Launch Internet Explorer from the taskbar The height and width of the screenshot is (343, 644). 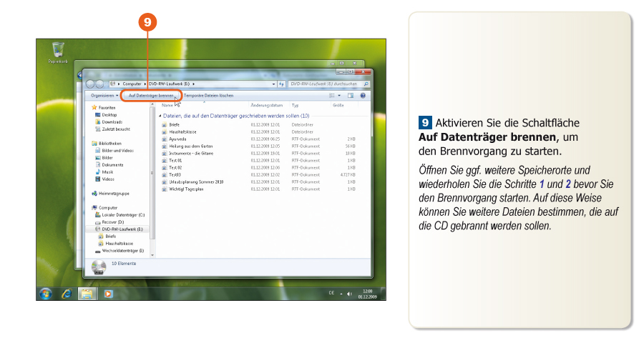click(x=67, y=293)
